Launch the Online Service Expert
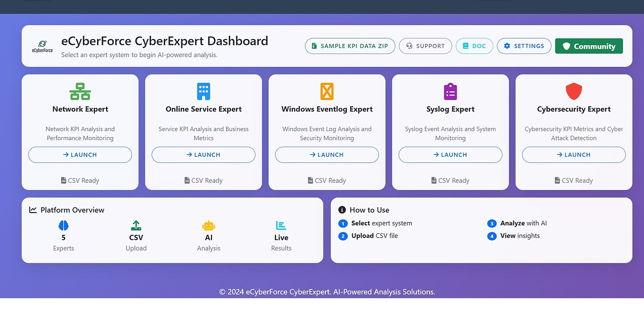 (x=203, y=154)
